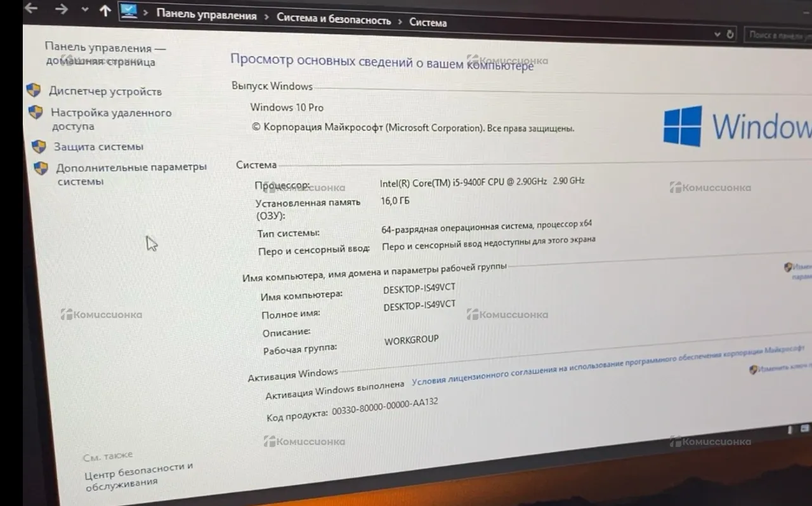Expand the chevron after Панель управления breadcrumb

coord(267,17)
